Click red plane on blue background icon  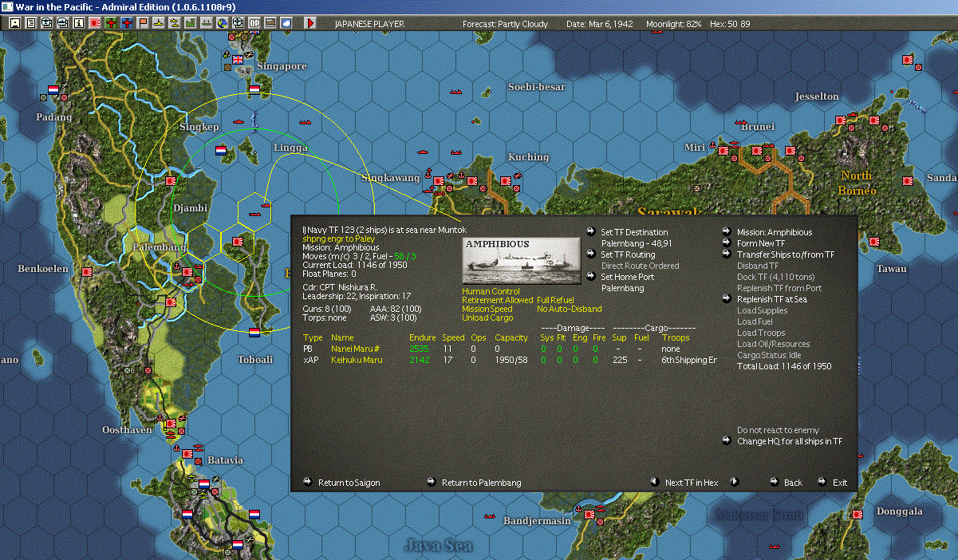127,23
